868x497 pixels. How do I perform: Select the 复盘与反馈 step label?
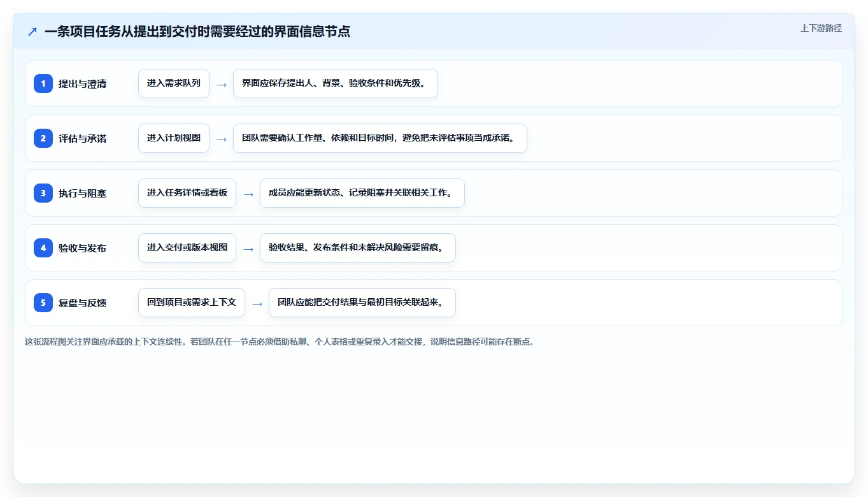[82, 303]
